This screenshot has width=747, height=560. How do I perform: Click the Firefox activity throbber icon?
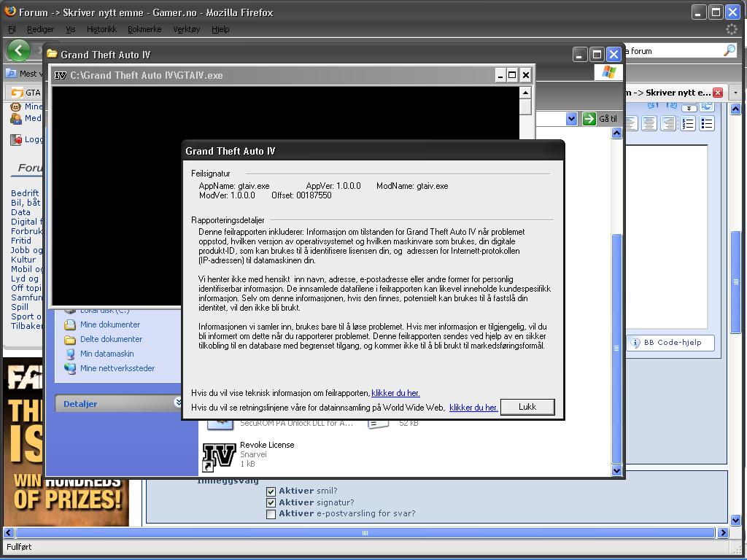[x=731, y=29]
